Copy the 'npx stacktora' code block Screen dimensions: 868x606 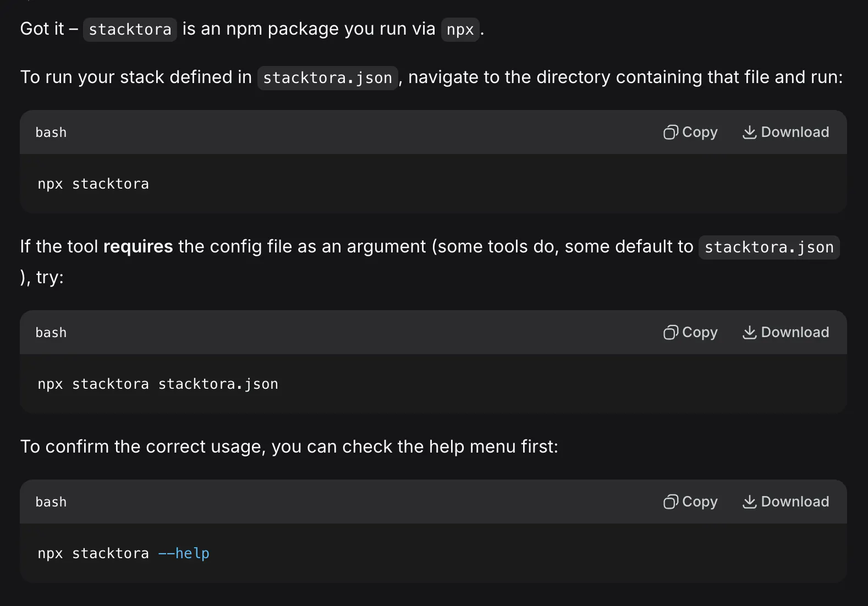click(690, 133)
